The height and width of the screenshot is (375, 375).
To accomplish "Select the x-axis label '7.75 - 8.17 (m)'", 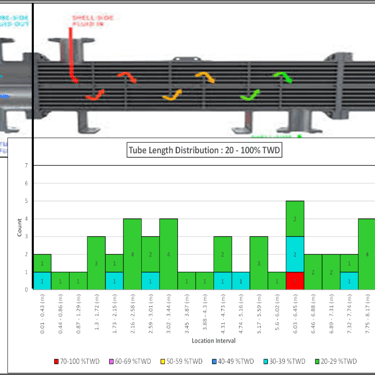I will point(367,314).
